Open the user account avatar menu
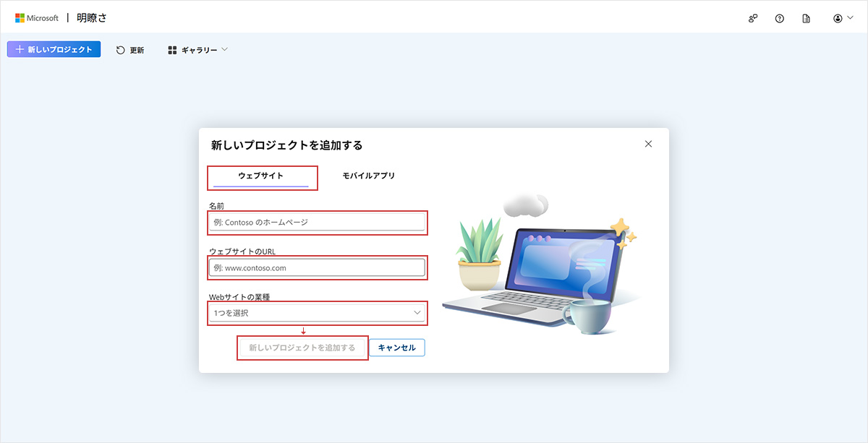 (x=843, y=18)
